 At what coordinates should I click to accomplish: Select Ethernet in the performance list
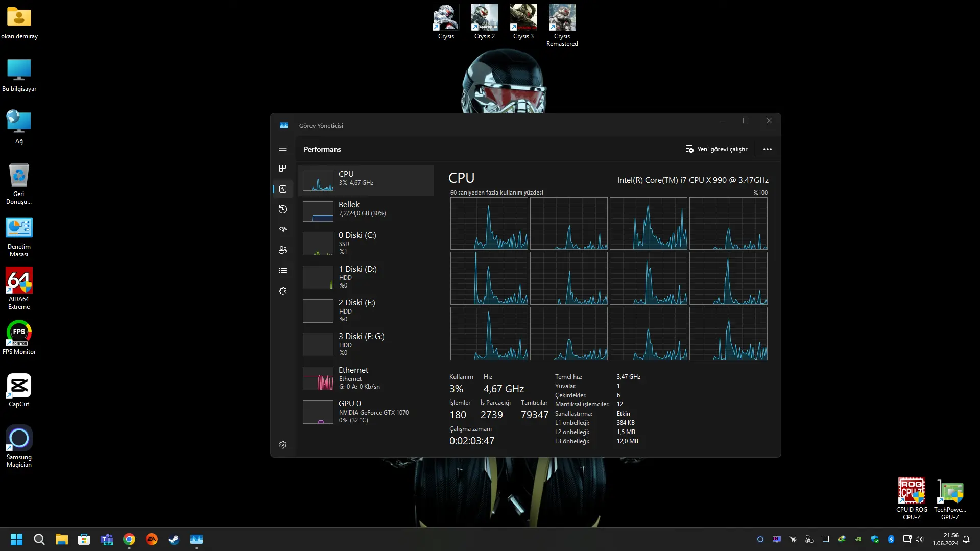coord(366,378)
